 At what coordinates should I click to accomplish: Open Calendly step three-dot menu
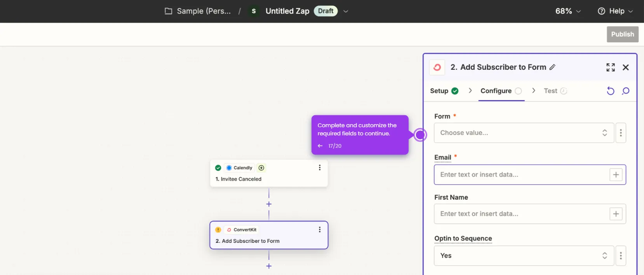click(320, 168)
